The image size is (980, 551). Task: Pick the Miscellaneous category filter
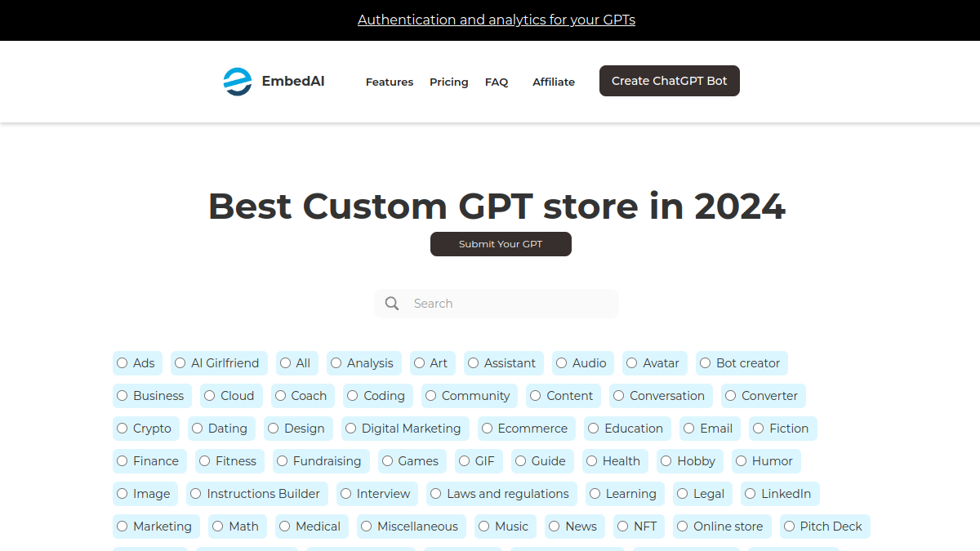(412, 527)
